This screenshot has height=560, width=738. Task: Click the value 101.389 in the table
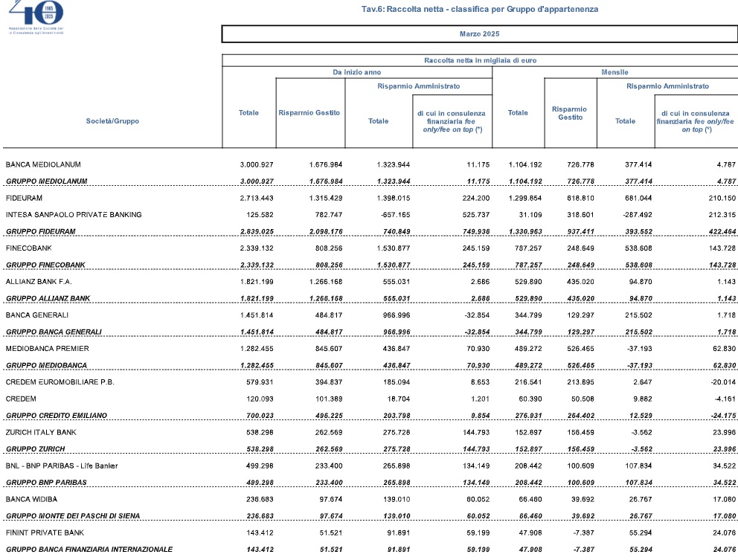pos(329,399)
